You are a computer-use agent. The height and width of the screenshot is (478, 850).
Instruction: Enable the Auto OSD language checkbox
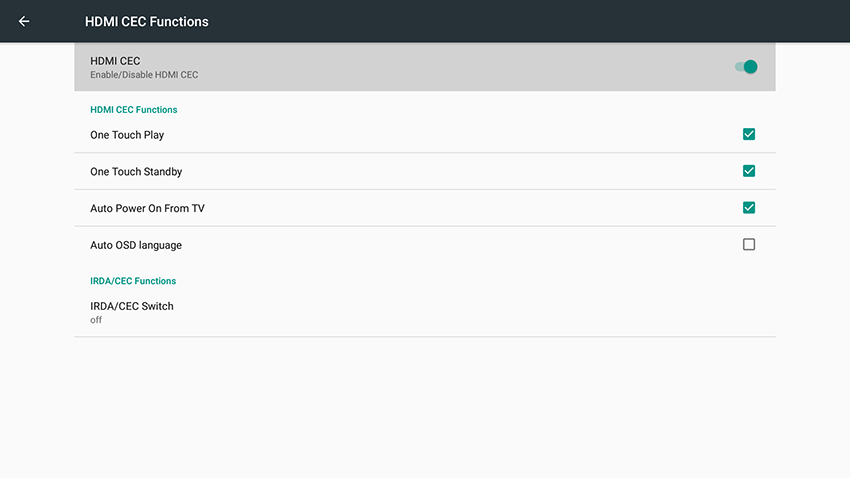(749, 244)
